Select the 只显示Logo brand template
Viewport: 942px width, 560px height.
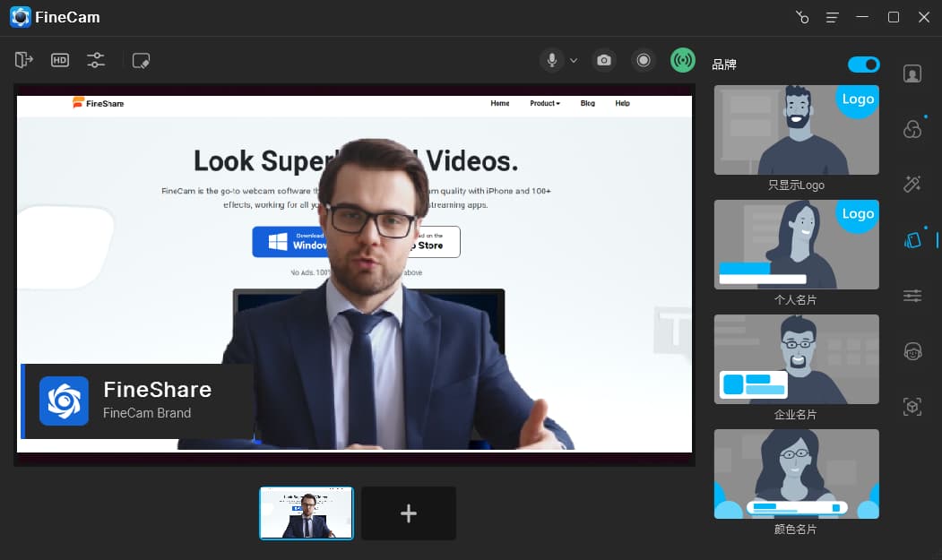(x=796, y=131)
